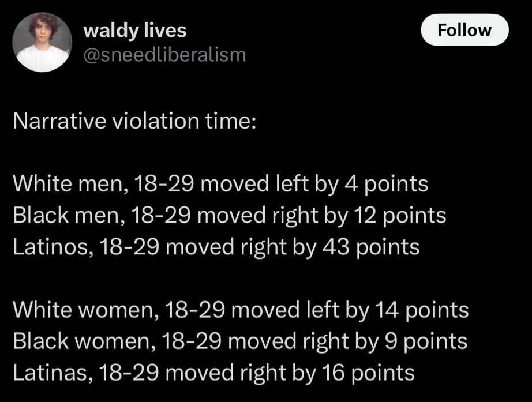Image resolution: width=532 pixels, height=402 pixels.
Task: Click the '43 points' text
Action: [x=371, y=247]
